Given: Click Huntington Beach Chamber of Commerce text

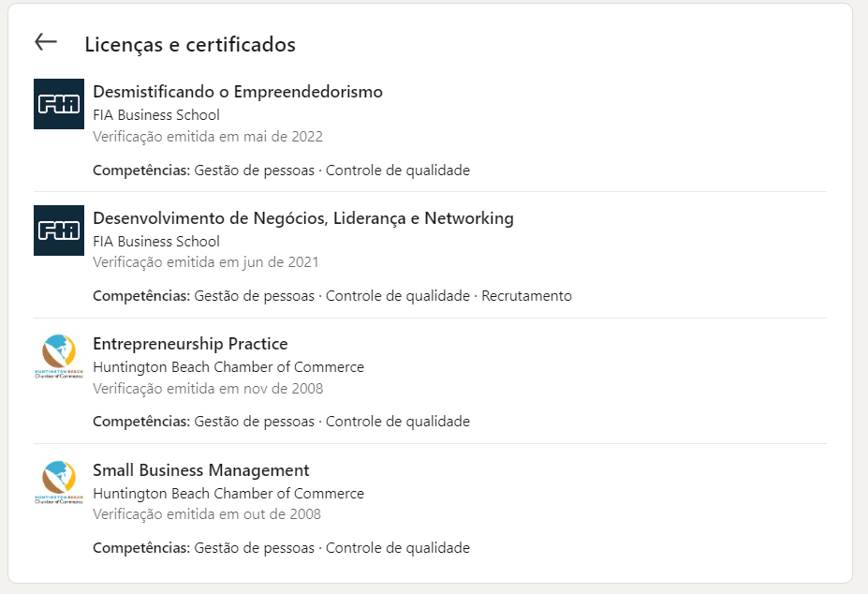Looking at the screenshot, I should pos(227,366).
